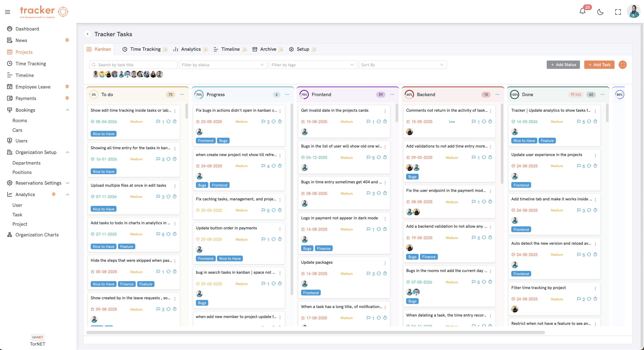This screenshot has width=644, height=350.
Task: Click the Setup gear icon
Action: point(291,49)
